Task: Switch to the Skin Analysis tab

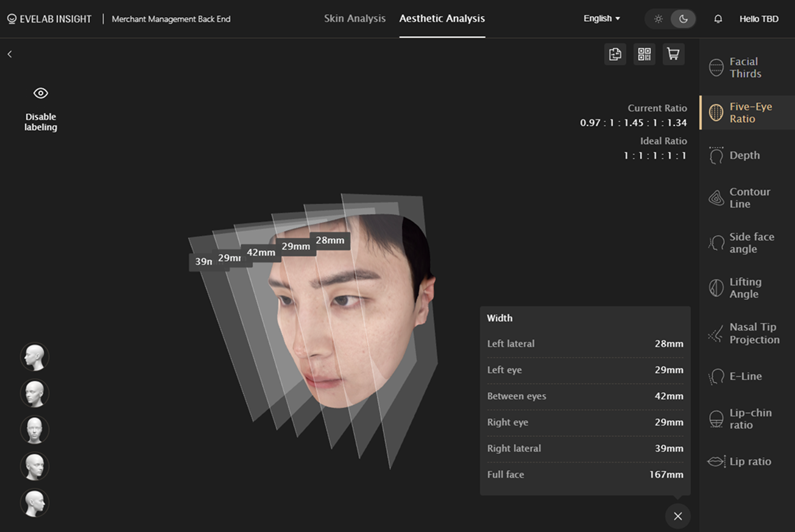Action: (x=355, y=19)
